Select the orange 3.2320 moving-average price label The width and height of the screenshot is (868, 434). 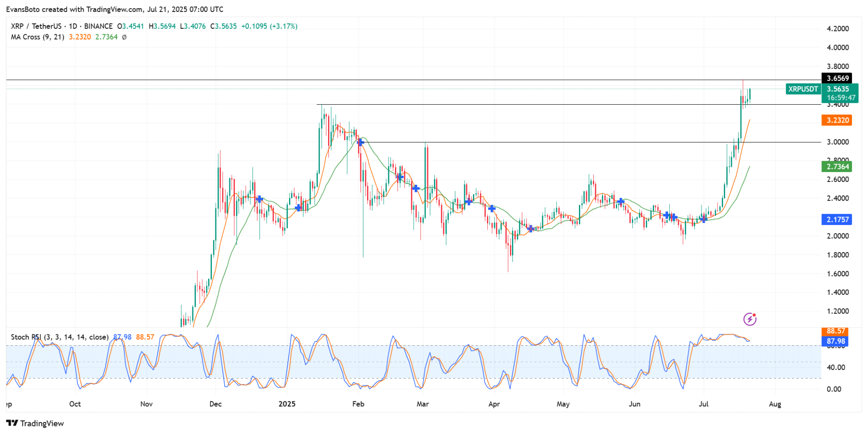coord(836,120)
